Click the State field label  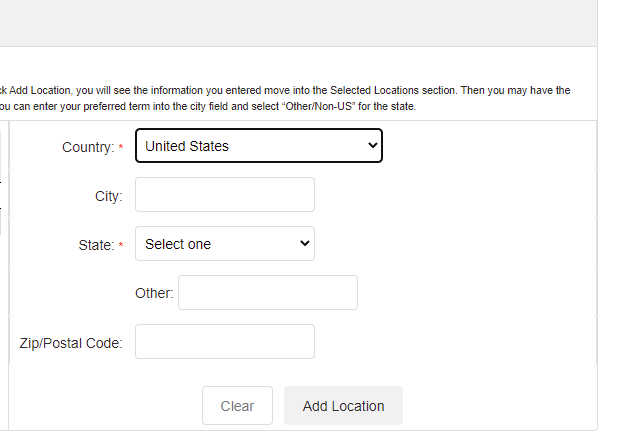point(96,245)
